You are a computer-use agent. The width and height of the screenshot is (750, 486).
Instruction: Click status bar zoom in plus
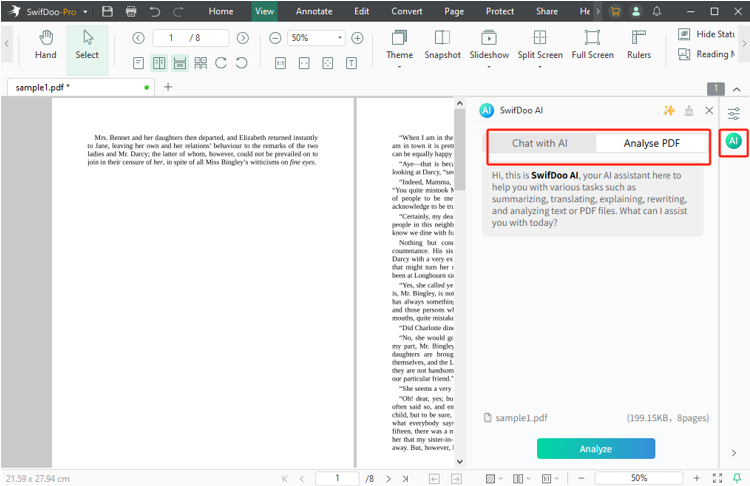[696, 478]
